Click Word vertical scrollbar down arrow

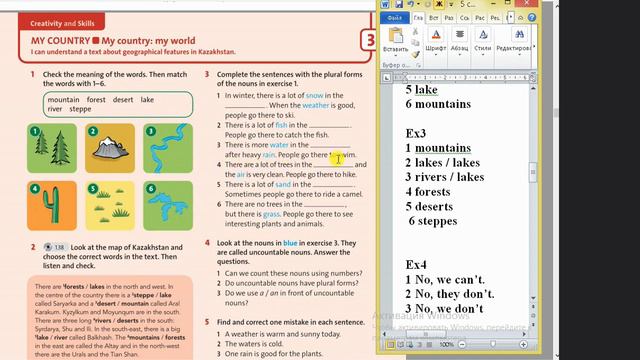pos(533,298)
